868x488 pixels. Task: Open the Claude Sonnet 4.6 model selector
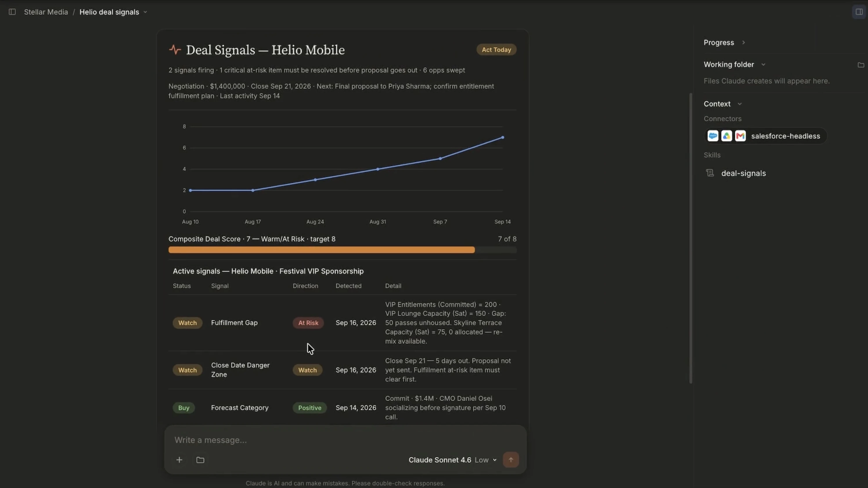[x=453, y=460]
